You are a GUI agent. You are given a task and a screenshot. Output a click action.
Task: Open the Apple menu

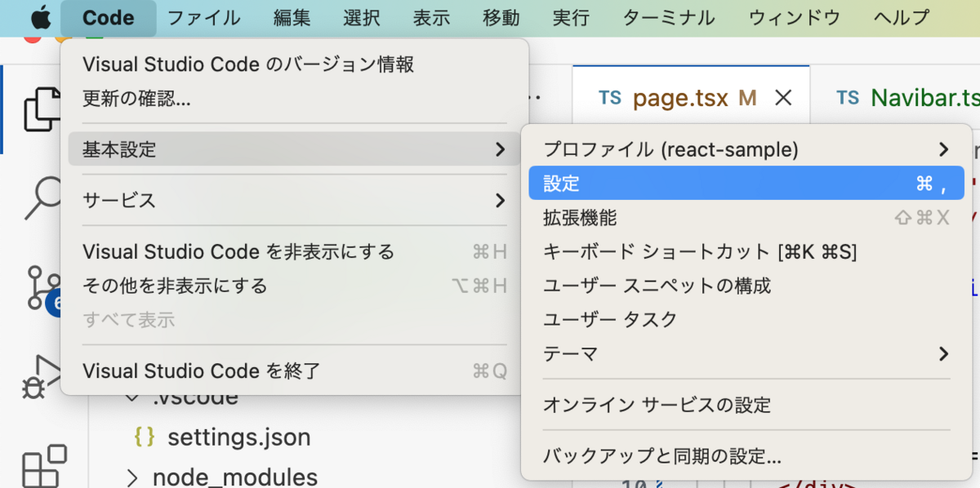coord(40,17)
